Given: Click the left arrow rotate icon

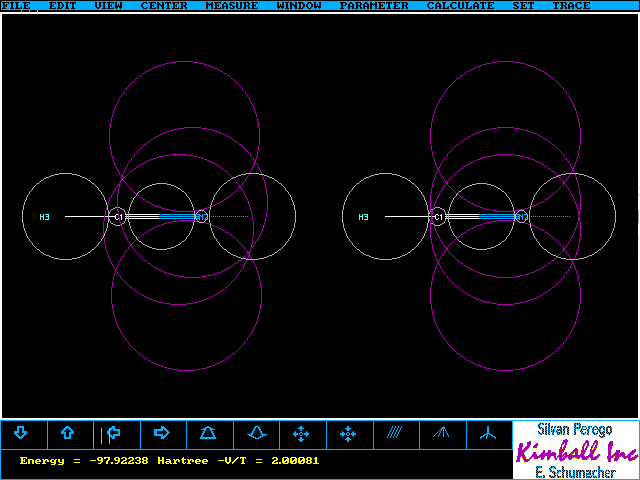Looking at the screenshot, I should pyautogui.click(x=114, y=433).
